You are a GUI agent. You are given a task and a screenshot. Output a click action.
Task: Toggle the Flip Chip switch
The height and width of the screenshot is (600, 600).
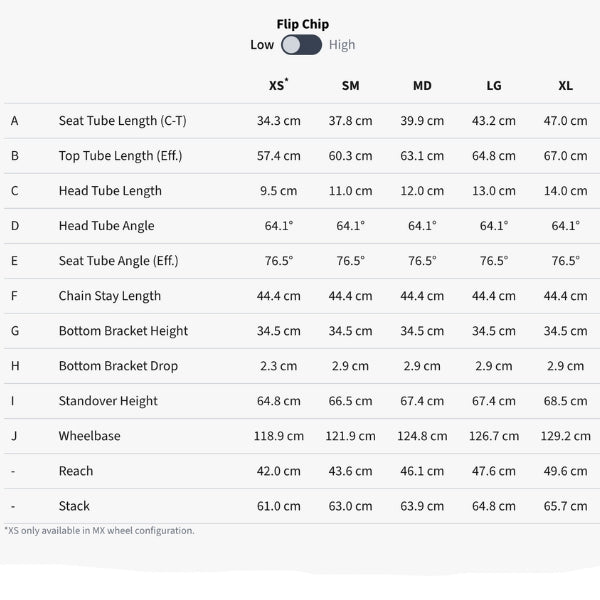pyautogui.click(x=301, y=45)
